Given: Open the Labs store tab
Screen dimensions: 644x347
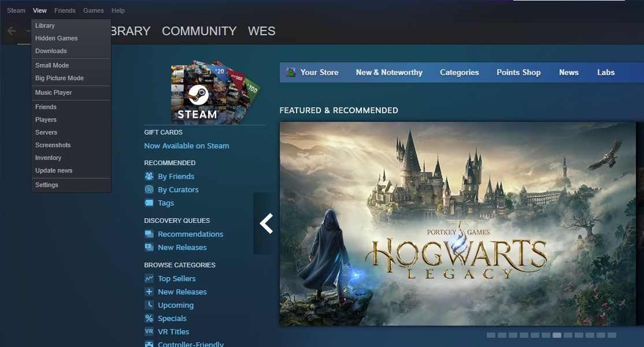Looking at the screenshot, I should click(606, 72).
